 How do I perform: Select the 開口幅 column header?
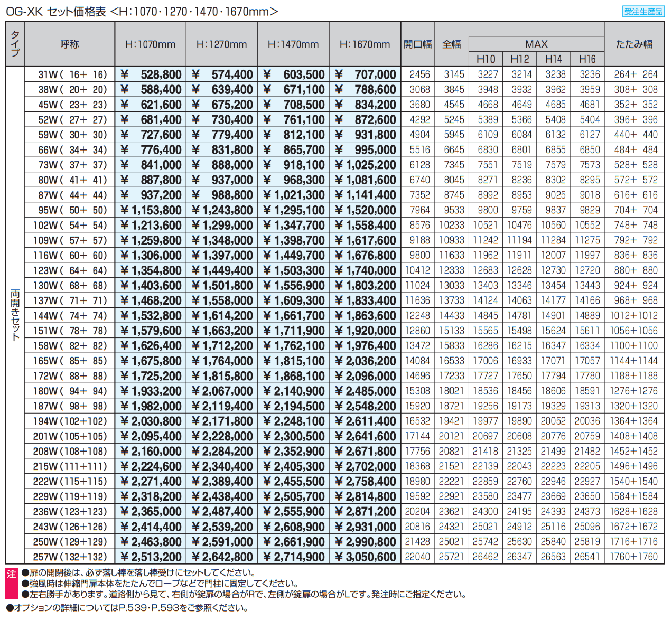tap(417, 44)
